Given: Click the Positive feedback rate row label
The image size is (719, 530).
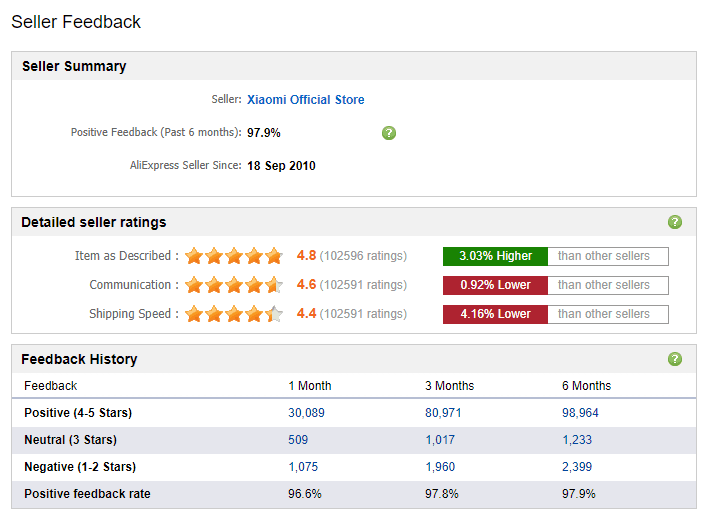Looking at the screenshot, I should 87,494.
